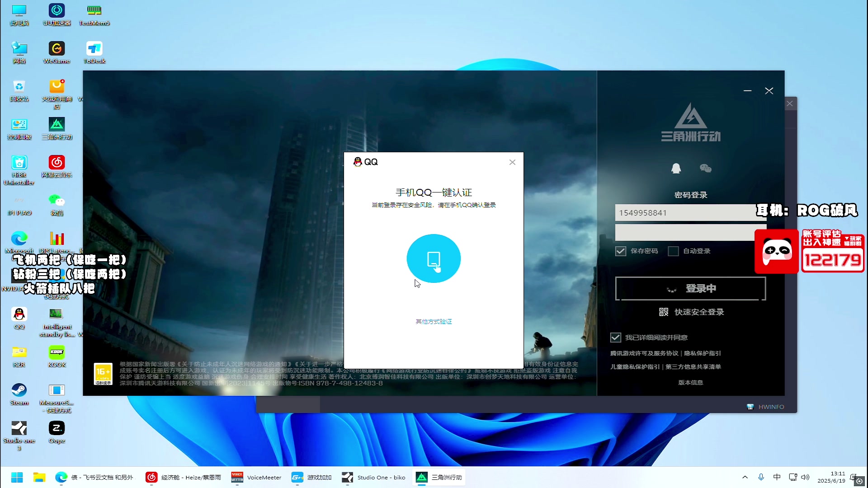Open 网易云音乐 desktop icon

click(x=57, y=167)
